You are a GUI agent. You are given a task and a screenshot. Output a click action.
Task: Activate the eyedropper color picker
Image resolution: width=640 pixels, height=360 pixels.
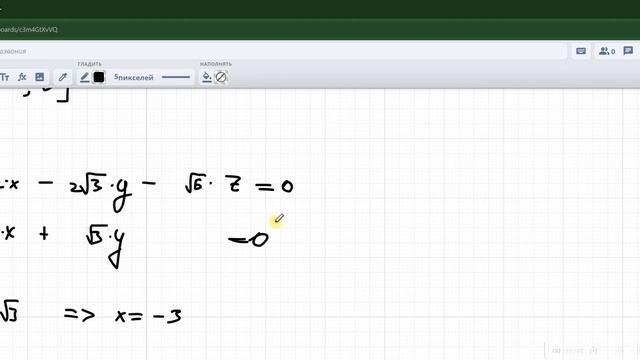click(x=62, y=77)
